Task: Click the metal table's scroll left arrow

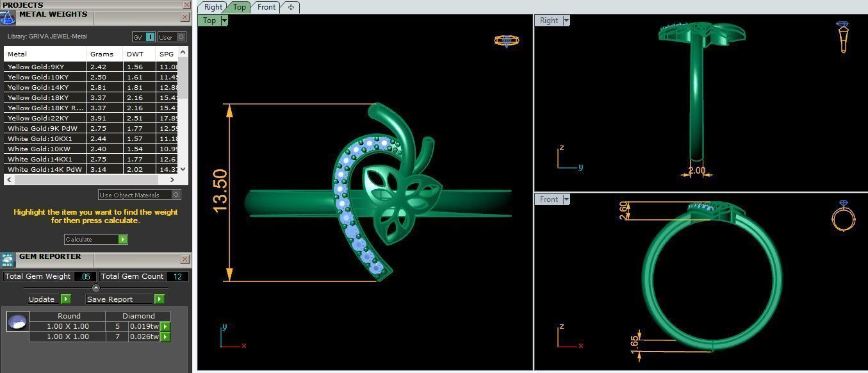Action: 8,179
